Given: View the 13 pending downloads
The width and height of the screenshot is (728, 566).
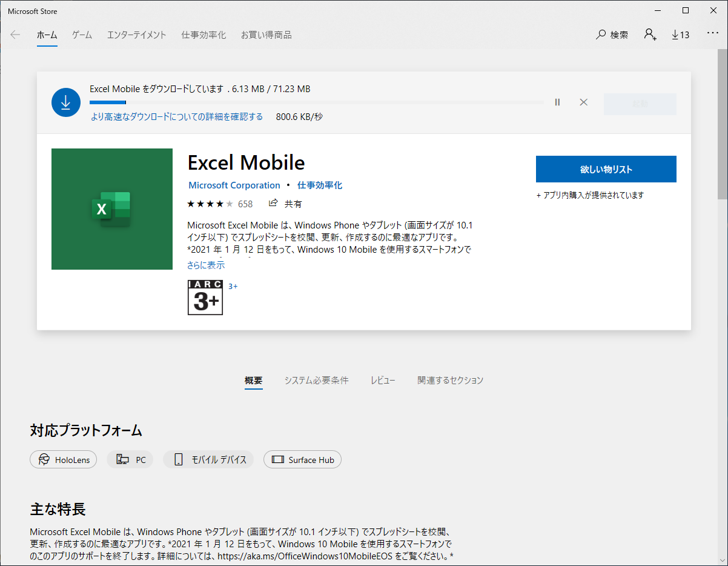Looking at the screenshot, I should click(x=680, y=35).
